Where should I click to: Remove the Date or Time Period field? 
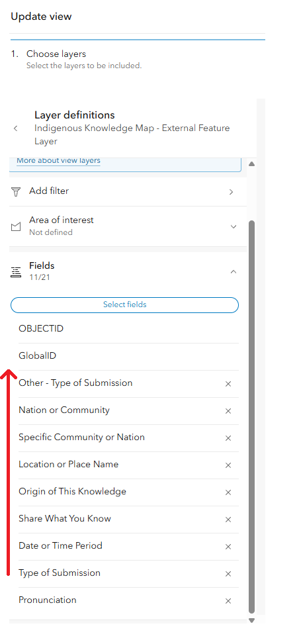(x=228, y=546)
